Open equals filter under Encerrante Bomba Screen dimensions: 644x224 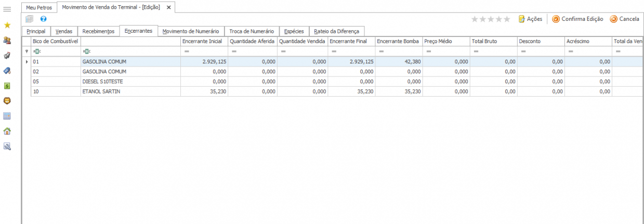380,51
